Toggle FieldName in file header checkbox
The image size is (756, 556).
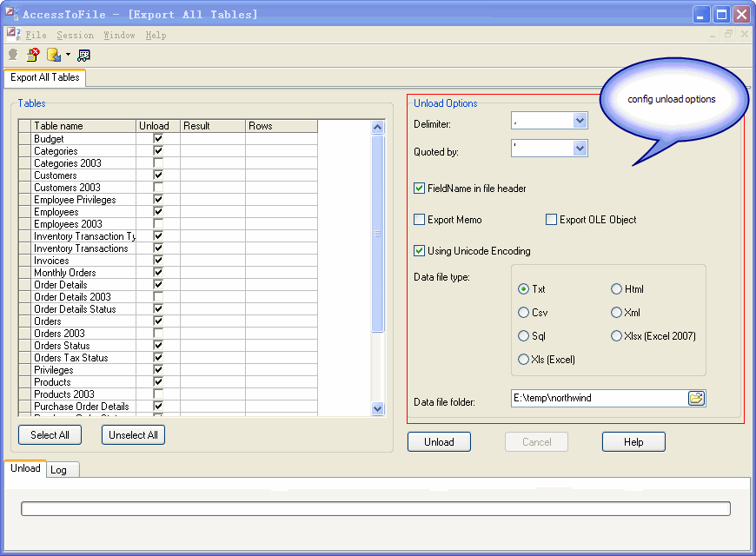(x=420, y=189)
